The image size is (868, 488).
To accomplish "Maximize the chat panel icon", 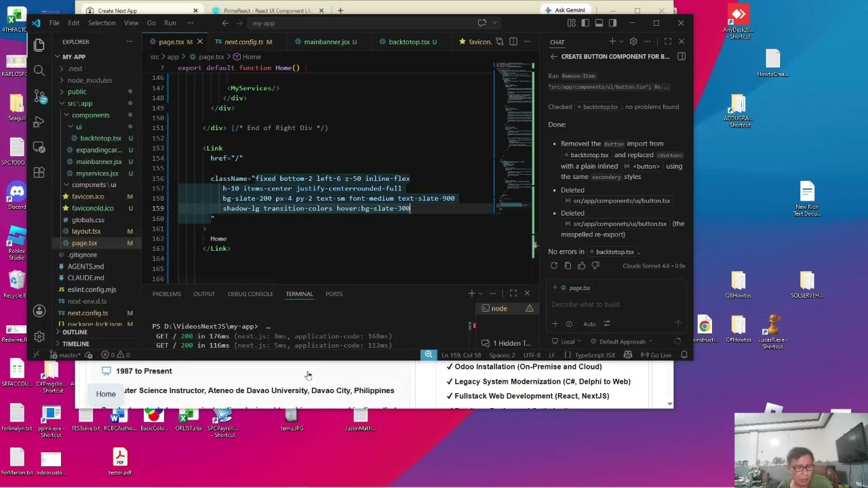I will tap(668, 42).
